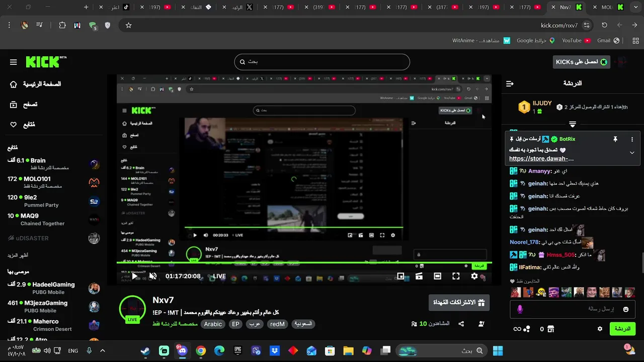
Task: Open Brain's channel in the sidebar
Action: (53, 163)
